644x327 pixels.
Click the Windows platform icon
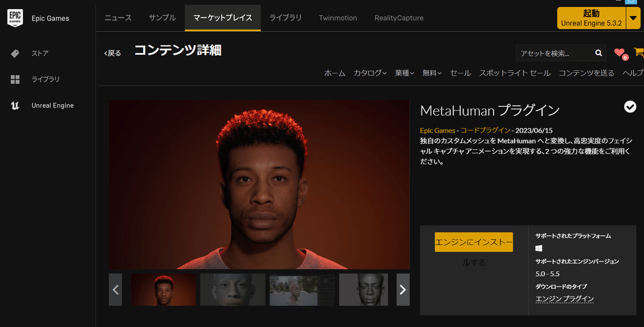click(539, 248)
